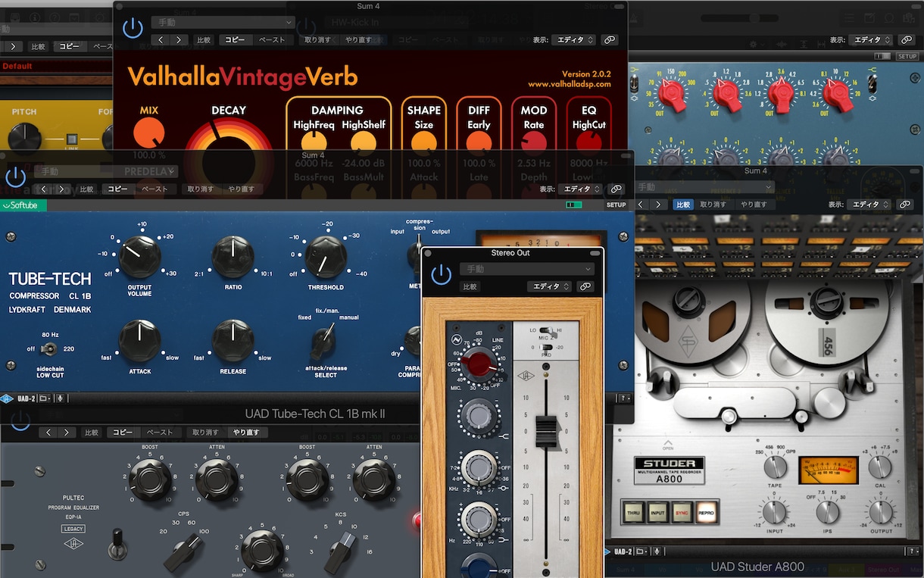
Task: Open the help question mark in Tube-Tech UAD-2 bar
Action: pyautogui.click(x=624, y=398)
